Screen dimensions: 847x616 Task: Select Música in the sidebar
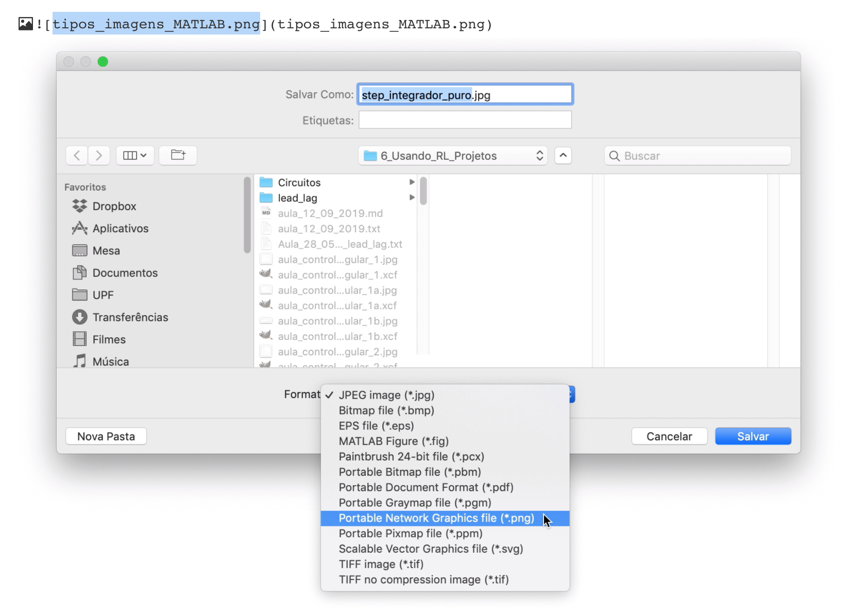pos(111,361)
